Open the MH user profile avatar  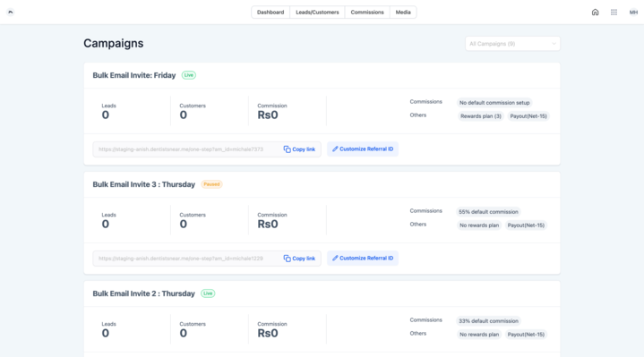click(x=633, y=13)
